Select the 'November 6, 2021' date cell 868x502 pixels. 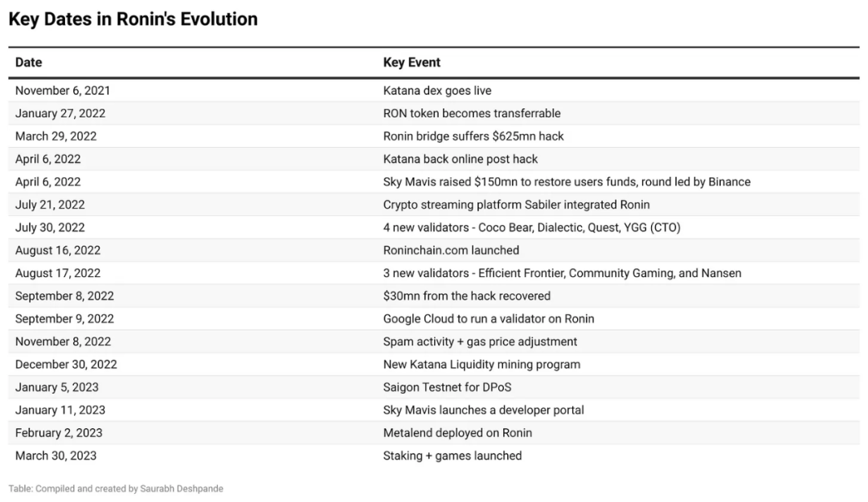(62, 91)
